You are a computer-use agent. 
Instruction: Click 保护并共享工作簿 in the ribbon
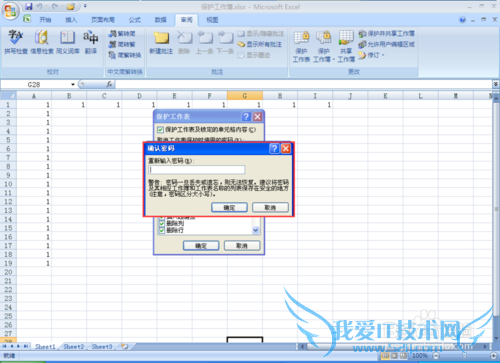[x=387, y=34]
